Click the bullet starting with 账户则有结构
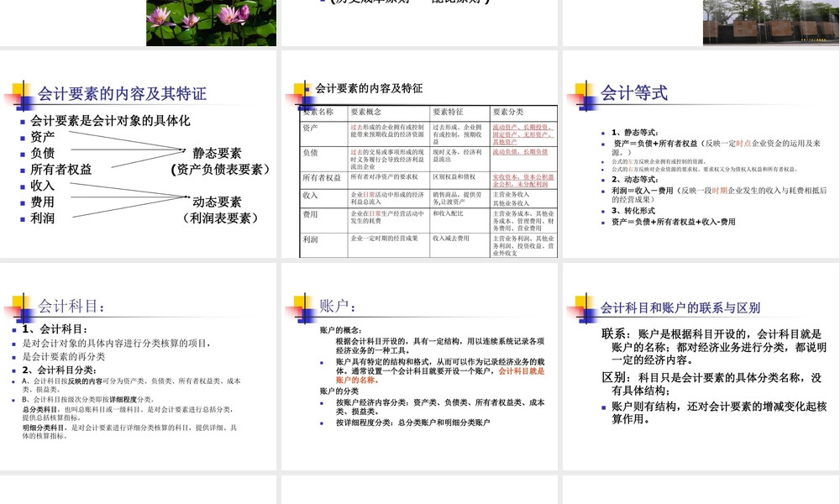 pyautogui.click(x=720, y=413)
